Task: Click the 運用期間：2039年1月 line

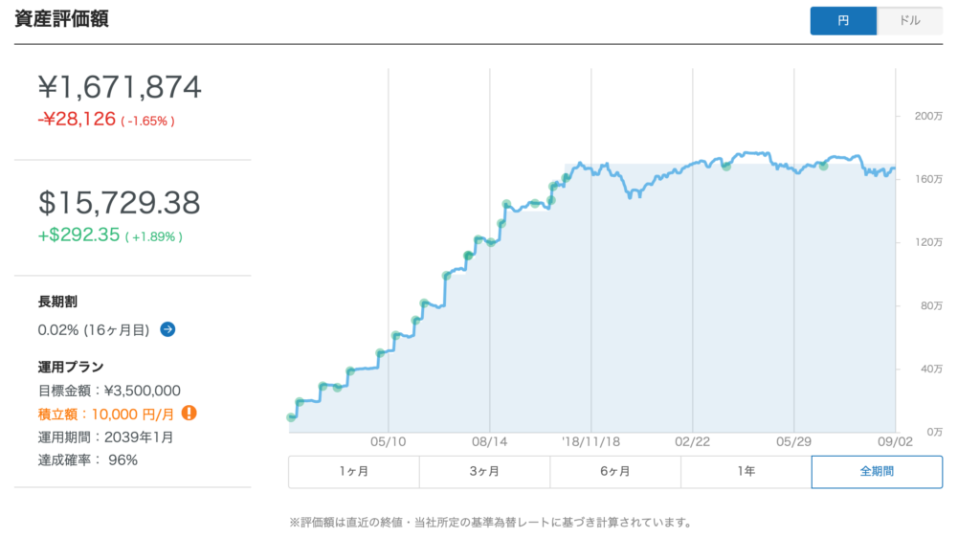Action: tap(105, 437)
